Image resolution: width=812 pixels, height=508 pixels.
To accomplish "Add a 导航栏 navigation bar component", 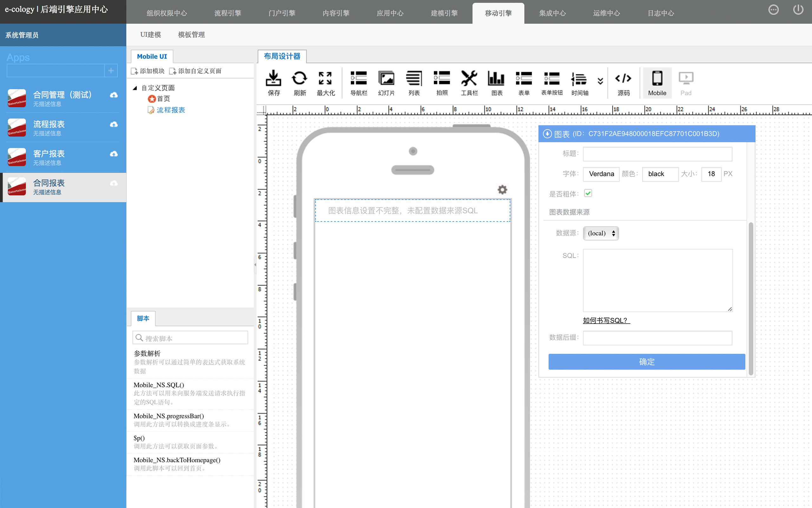I will point(359,82).
